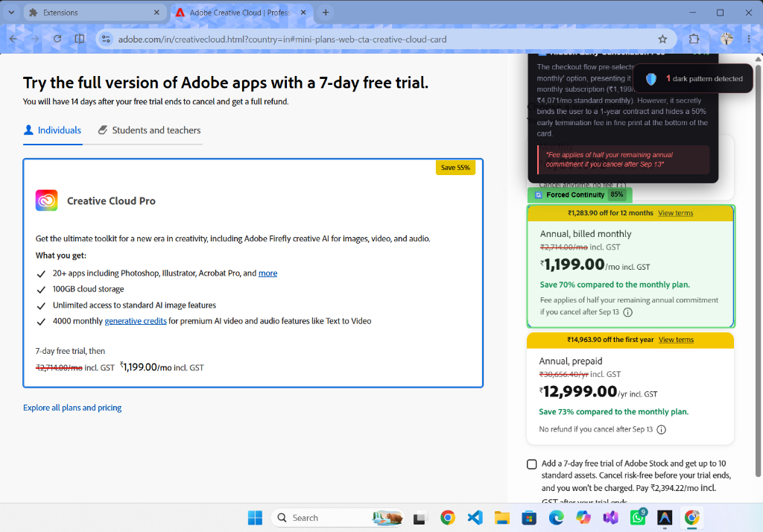Click the Save 55% badge

[x=455, y=168]
